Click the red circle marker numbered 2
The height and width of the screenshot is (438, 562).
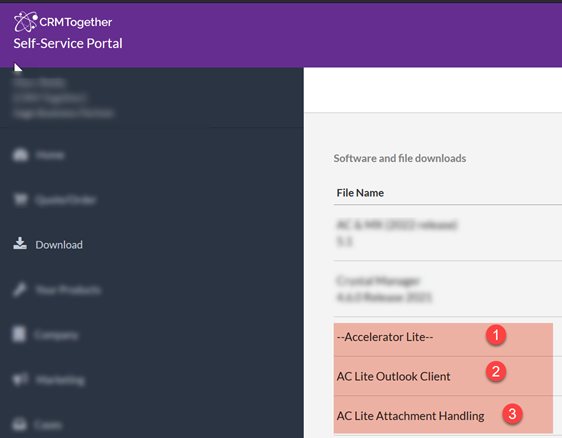click(496, 371)
